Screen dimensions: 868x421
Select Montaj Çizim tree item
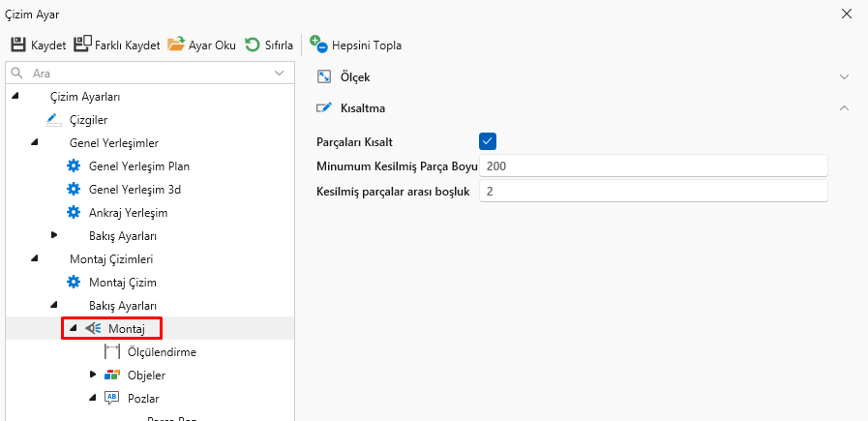pos(122,282)
